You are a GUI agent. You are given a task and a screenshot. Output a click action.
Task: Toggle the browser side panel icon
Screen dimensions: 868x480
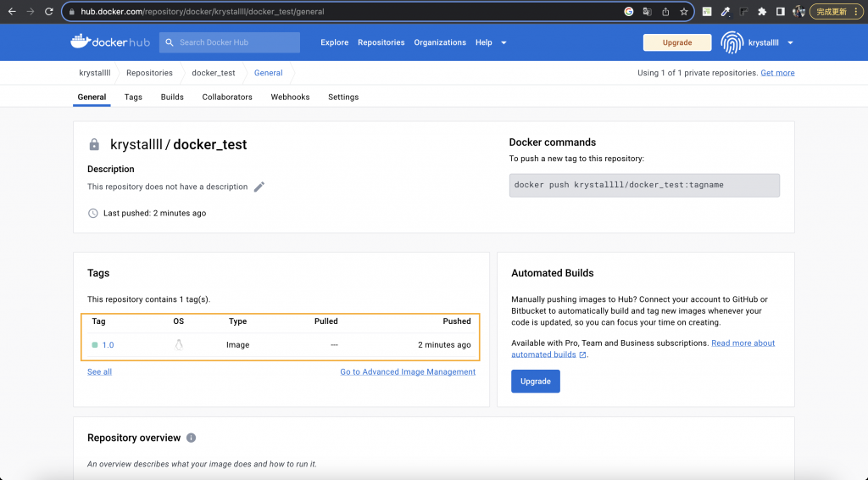(780, 12)
